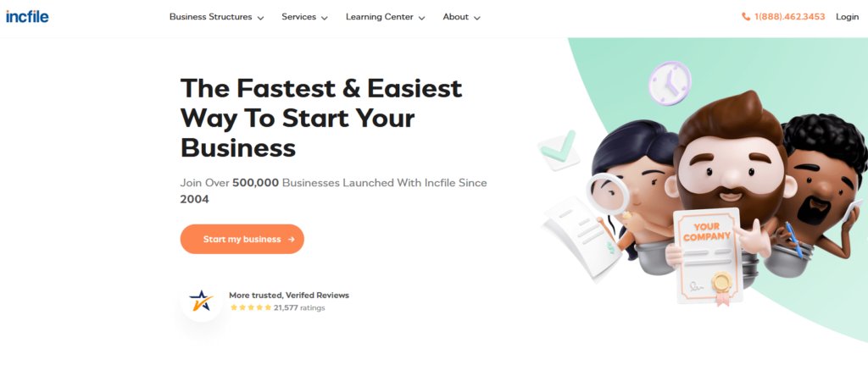The height and width of the screenshot is (365, 868).
Task: Expand the Services dropdown chevron
Action: 325,18
